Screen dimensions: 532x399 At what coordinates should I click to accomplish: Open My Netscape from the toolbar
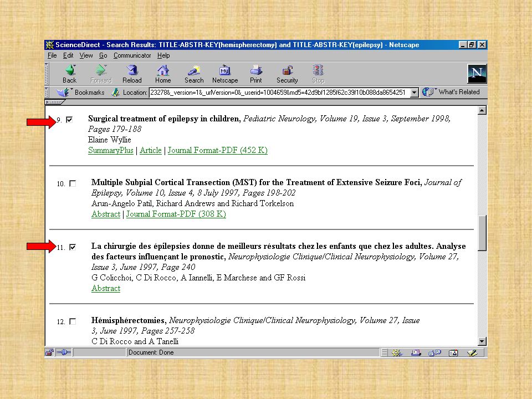[x=225, y=74]
